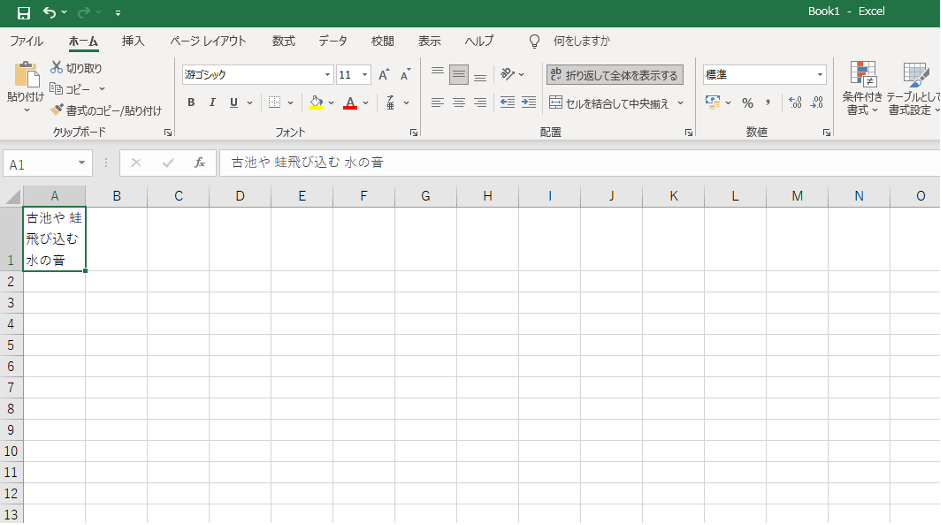Toggle italic formatting with the I button
Image resolution: width=941 pixels, height=525 pixels.
coord(212,103)
